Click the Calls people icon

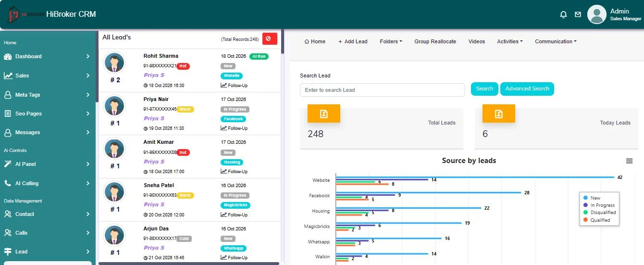pyautogui.click(x=8, y=233)
